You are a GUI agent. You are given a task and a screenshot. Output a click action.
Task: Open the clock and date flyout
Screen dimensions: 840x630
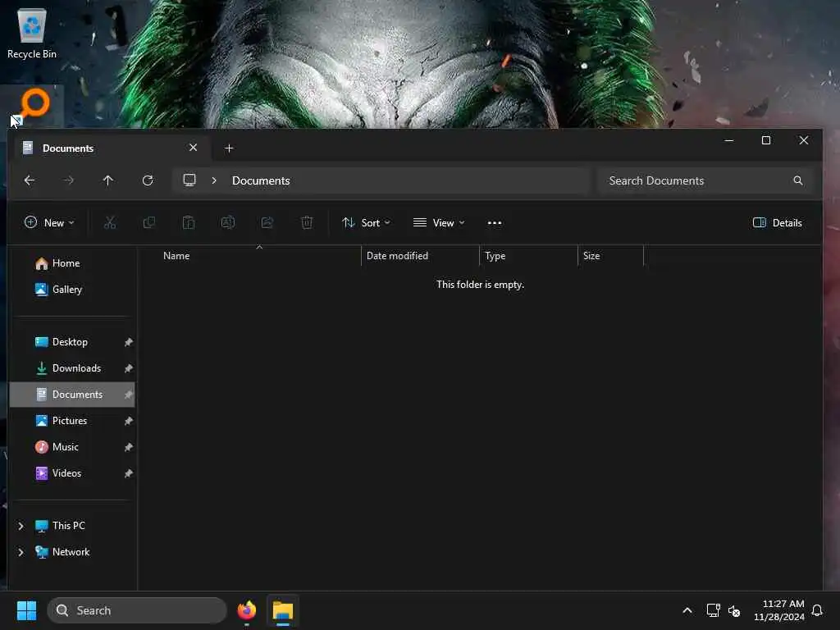pos(779,610)
